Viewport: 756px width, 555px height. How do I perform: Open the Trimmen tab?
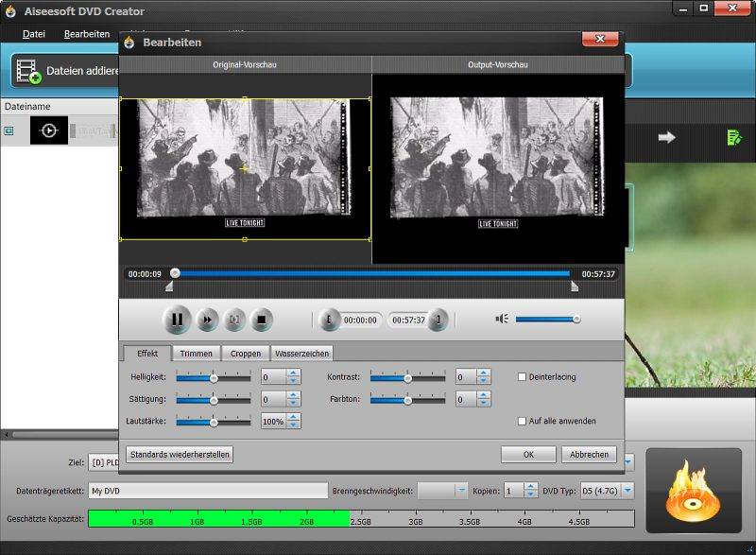click(x=196, y=354)
